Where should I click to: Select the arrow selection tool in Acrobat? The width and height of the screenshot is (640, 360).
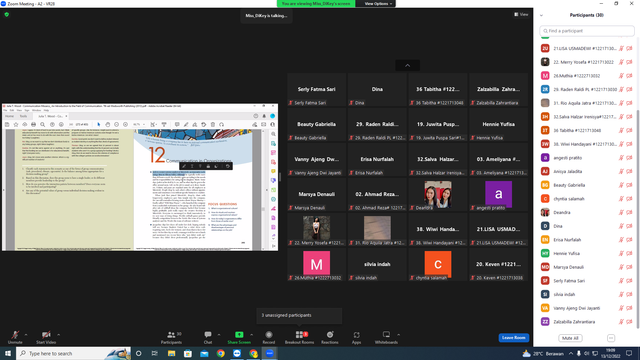(x=99, y=124)
